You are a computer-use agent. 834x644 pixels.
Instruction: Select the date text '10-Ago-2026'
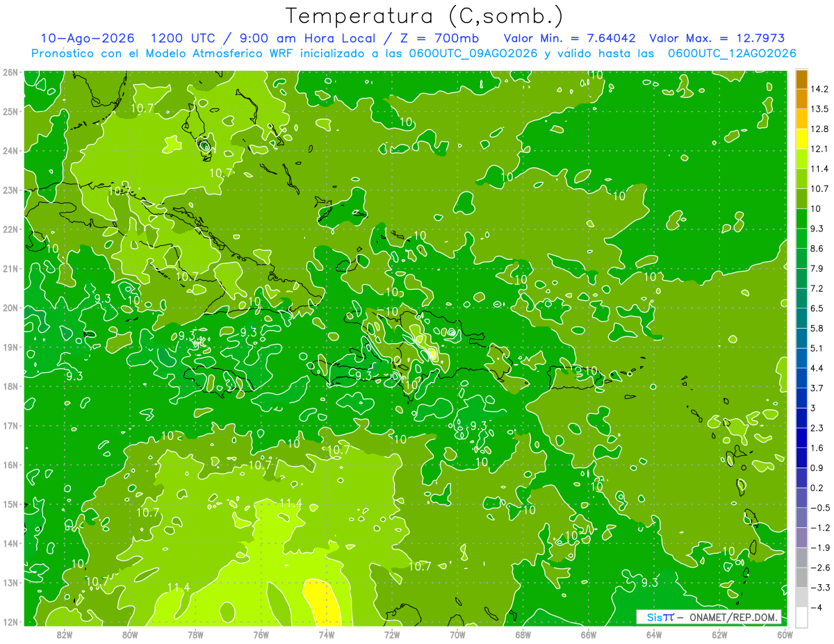(x=87, y=38)
